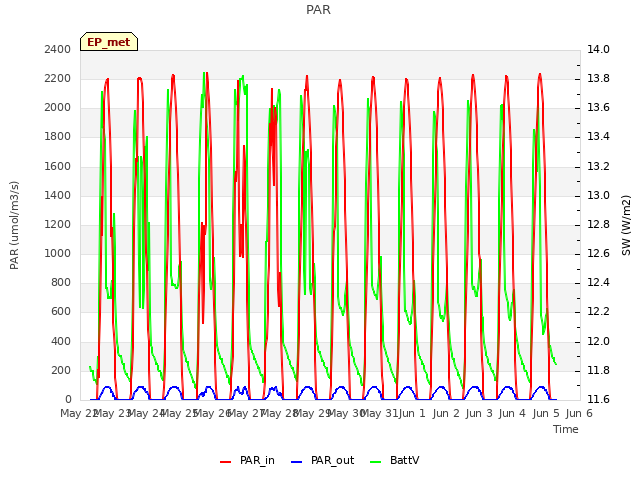Click the 1200 left axis tick
Screen dimensions: 640x480
(58, 224)
